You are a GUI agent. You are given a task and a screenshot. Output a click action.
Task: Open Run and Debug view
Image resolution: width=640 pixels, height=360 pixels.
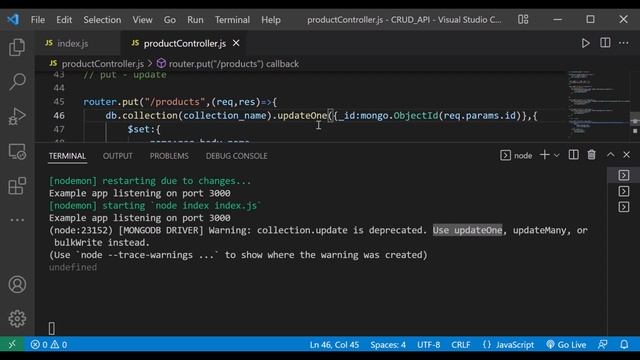17,117
